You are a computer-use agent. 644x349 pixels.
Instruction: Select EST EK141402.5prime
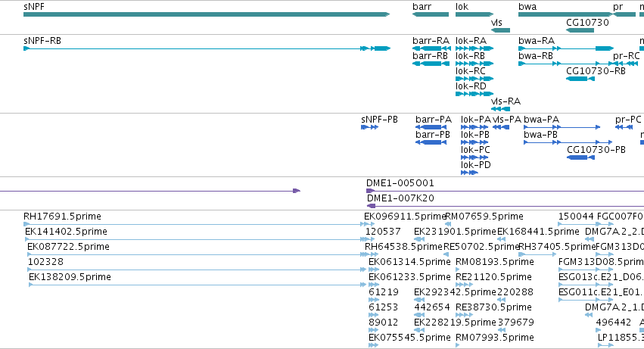pyautogui.click(x=66, y=232)
